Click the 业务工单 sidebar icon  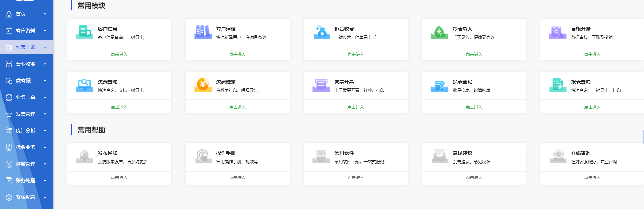click(9, 98)
